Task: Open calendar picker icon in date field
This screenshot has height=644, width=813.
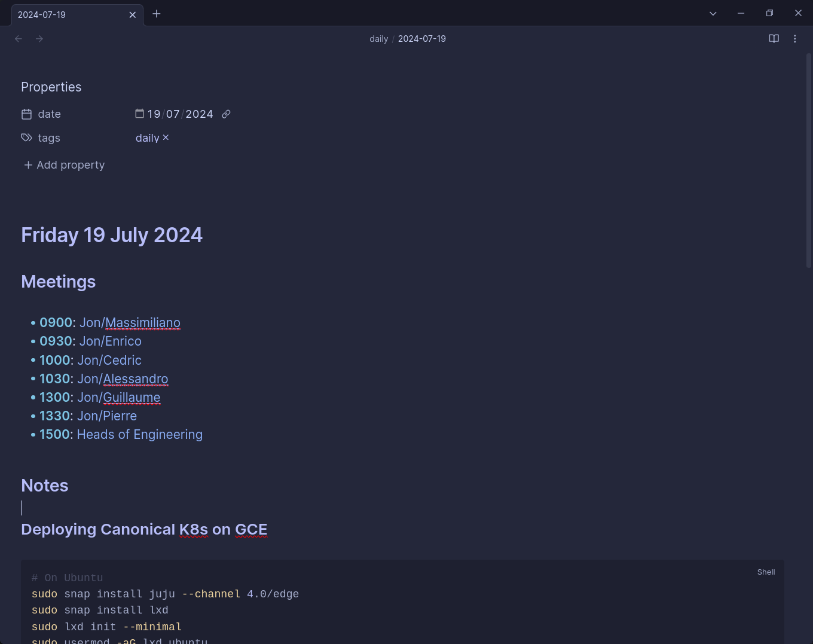Action: click(139, 114)
